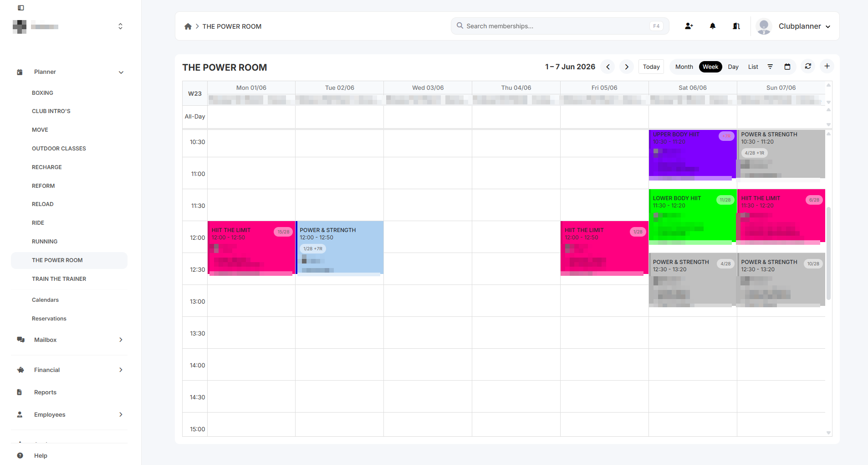
Task: Add a new activity with plus
Action: point(827,66)
